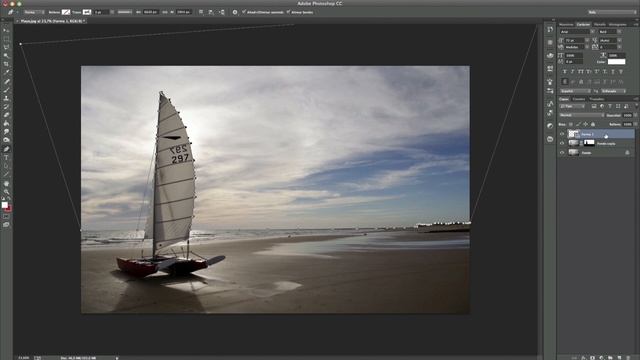640x360 pixels.
Task: Lock transparent pixels in layers panel
Action: (571, 124)
